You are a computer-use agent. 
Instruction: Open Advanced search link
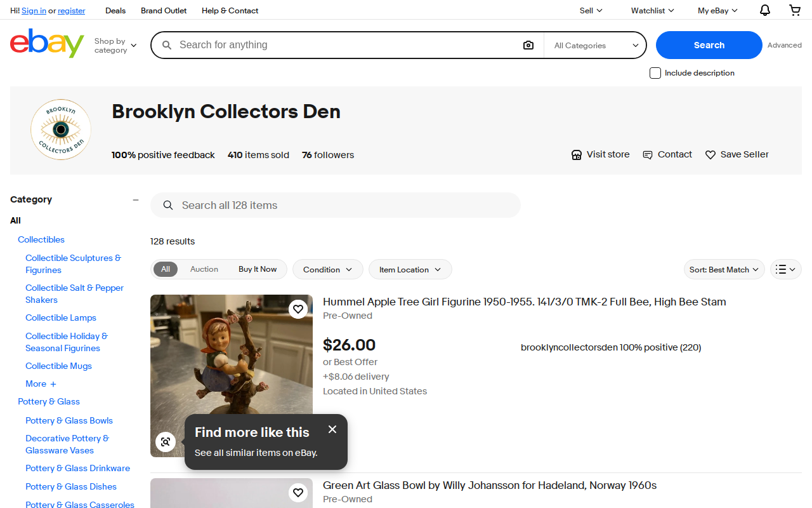[x=785, y=45]
